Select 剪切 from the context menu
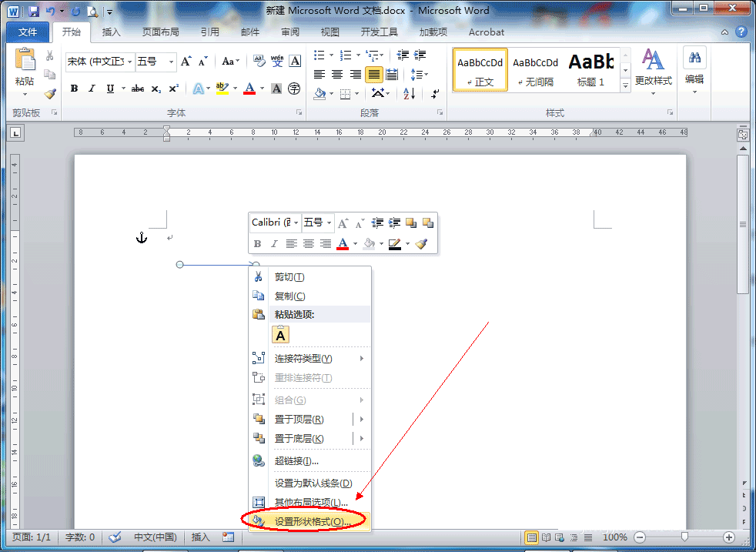This screenshot has width=756, height=552. 288,277
